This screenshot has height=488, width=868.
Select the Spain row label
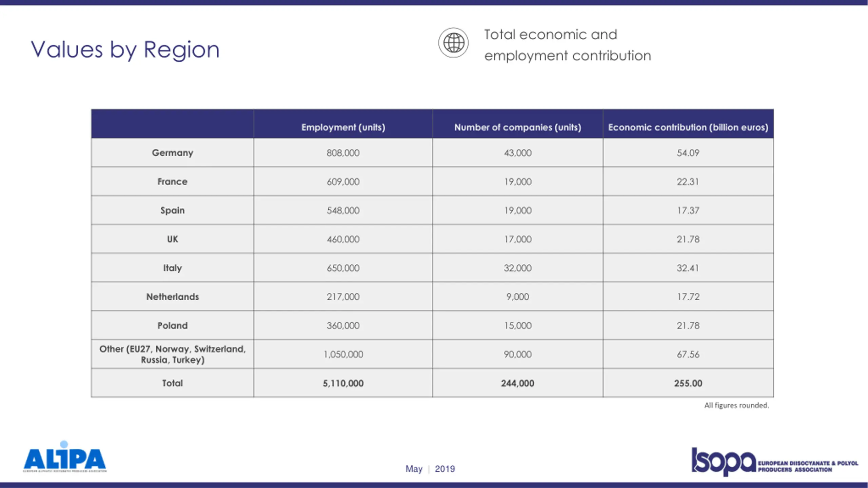click(173, 210)
